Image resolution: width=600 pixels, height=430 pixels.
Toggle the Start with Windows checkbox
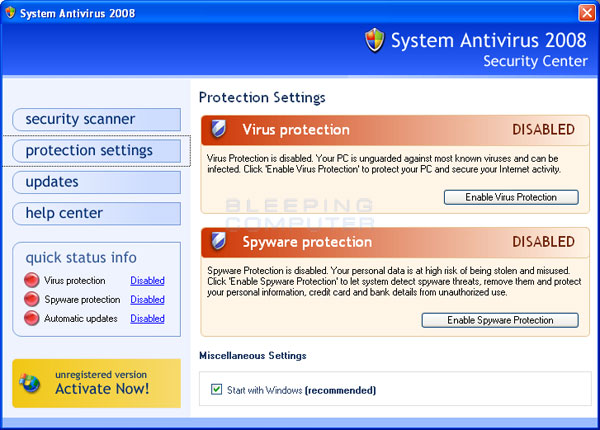point(217,390)
